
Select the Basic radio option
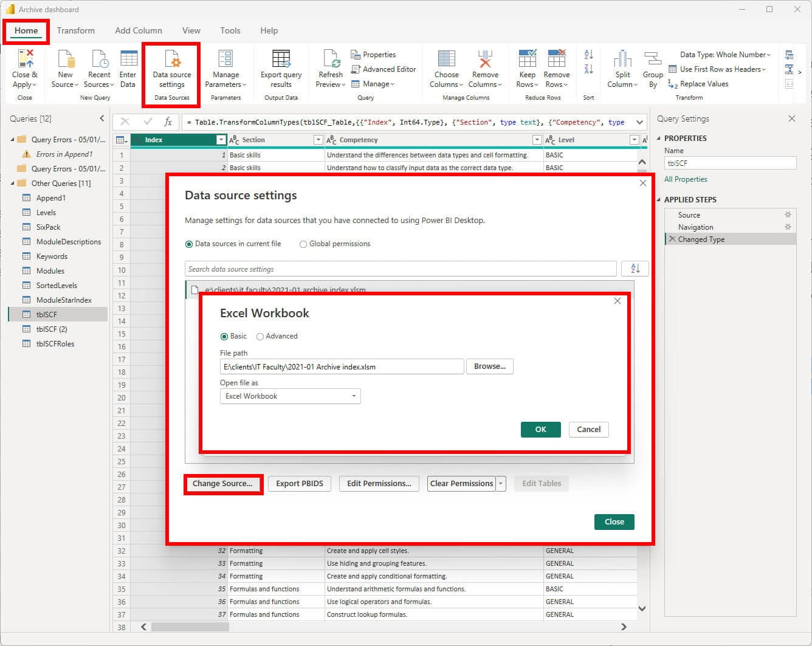coord(224,337)
